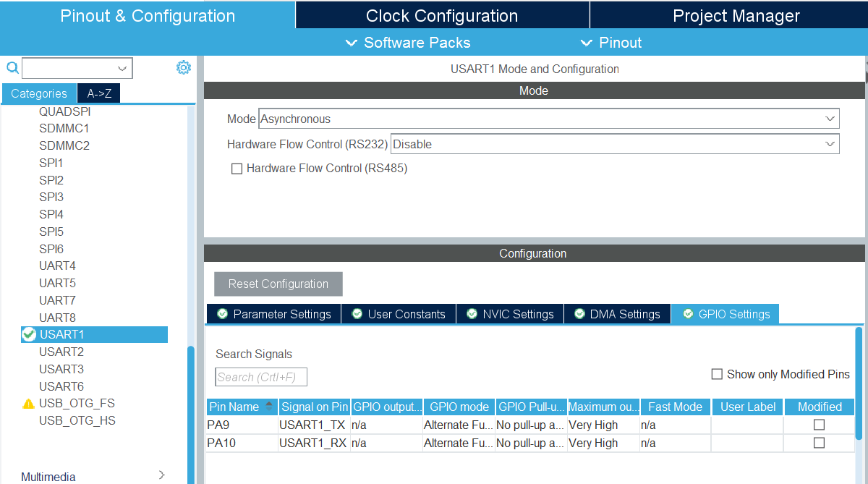Screen dimensions: 868x484
Task: Click the Reset Configuration button
Action: [x=278, y=284]
